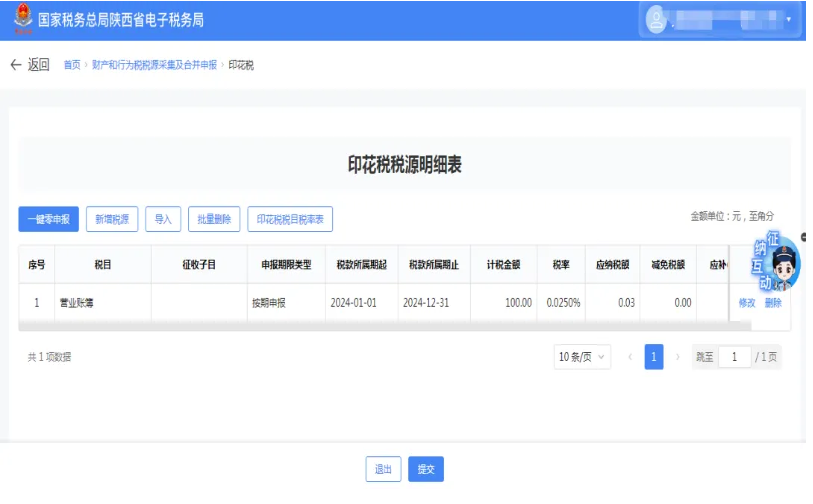
Task: Click the back arrow 返回
Action: click(x=29, y=65)
